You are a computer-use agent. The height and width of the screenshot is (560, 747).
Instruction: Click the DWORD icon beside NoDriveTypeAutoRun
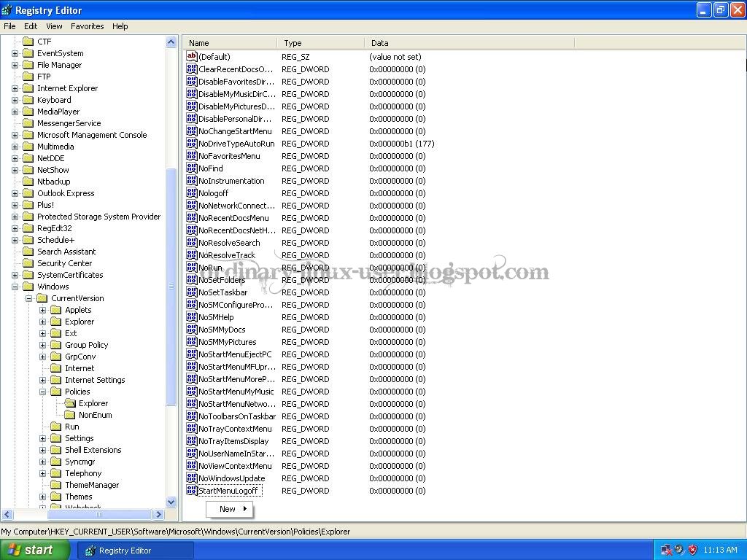pyautogui.click(x=192, y=144)
